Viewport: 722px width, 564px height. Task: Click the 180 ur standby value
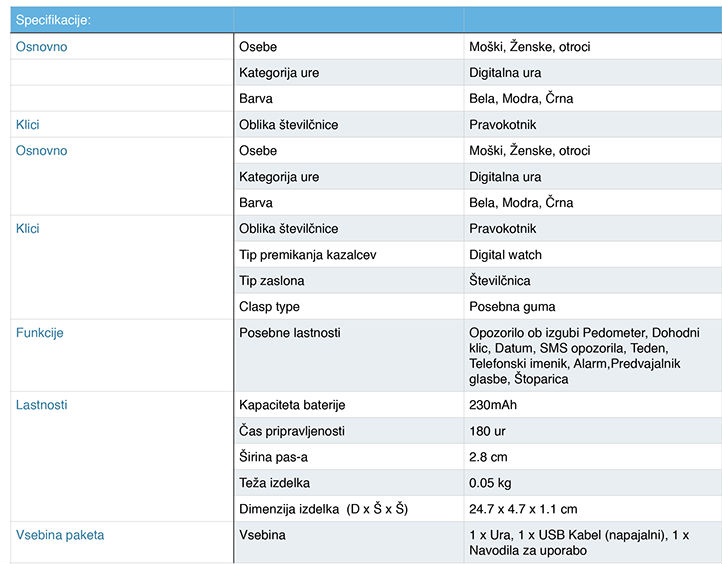[488, 431]
